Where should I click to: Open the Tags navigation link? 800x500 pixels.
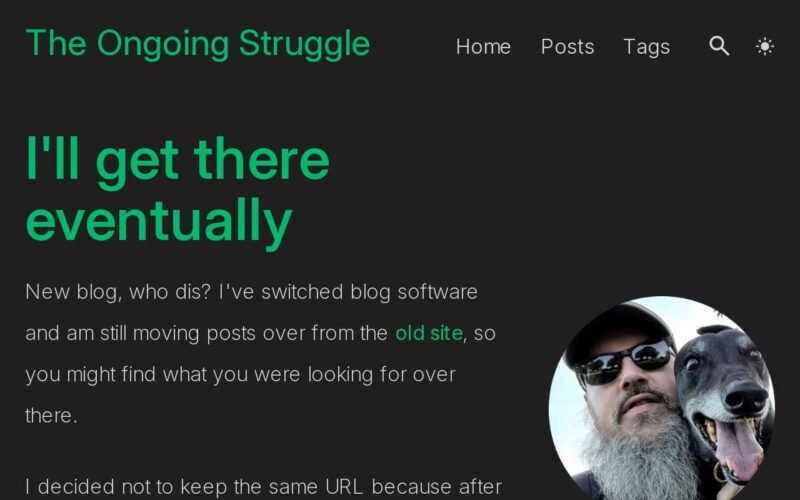point(646,47)
